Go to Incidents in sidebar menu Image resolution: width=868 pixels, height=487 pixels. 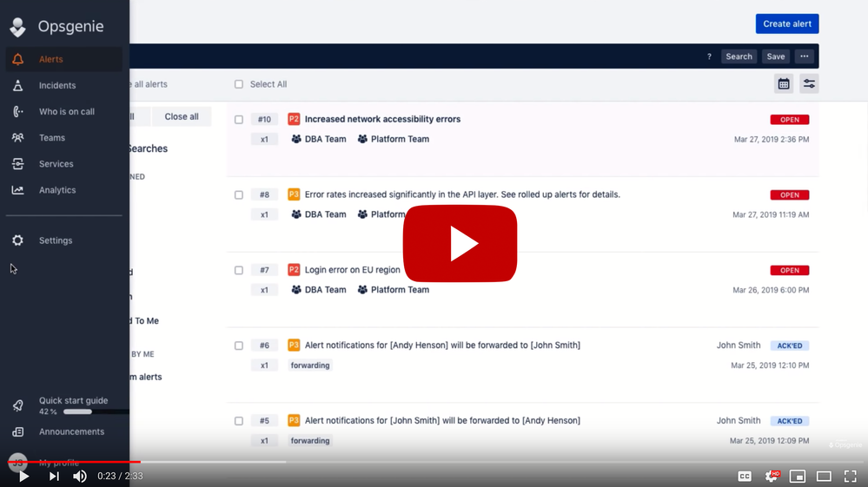[x=57, y=85]
